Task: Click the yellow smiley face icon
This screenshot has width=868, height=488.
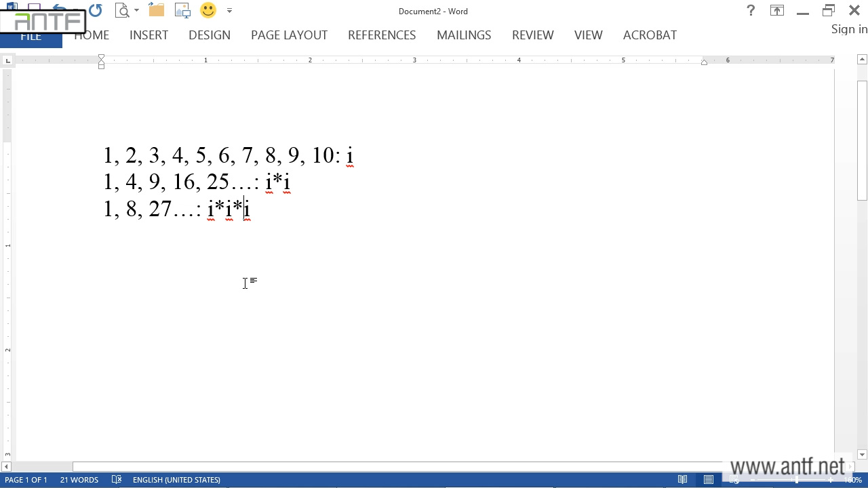Action: click(208, 11)
